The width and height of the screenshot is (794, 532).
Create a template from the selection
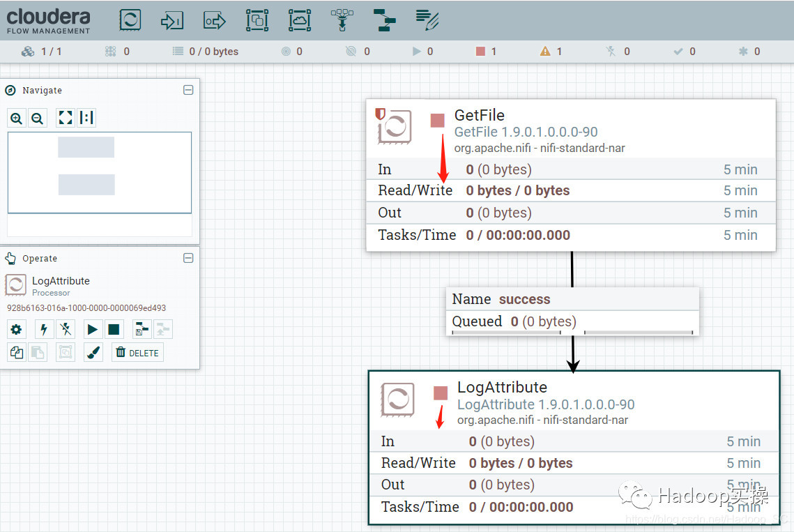[142, 329]
